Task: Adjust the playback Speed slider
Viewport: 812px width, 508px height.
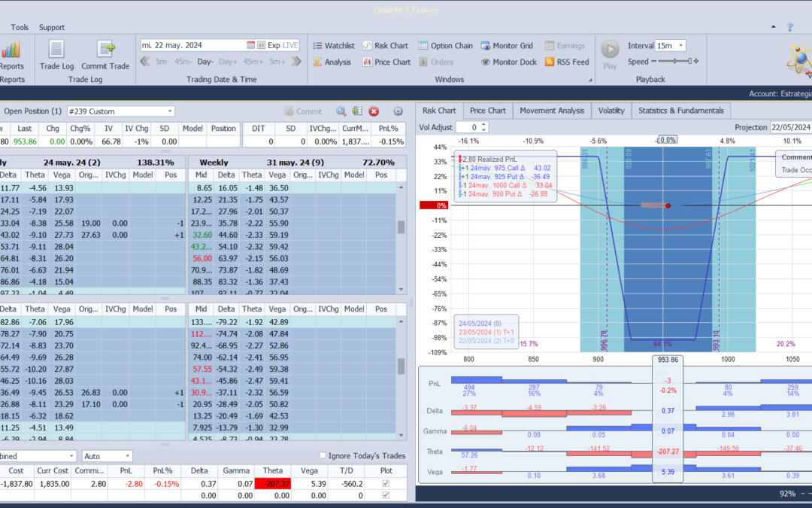Action: point(674,62)
